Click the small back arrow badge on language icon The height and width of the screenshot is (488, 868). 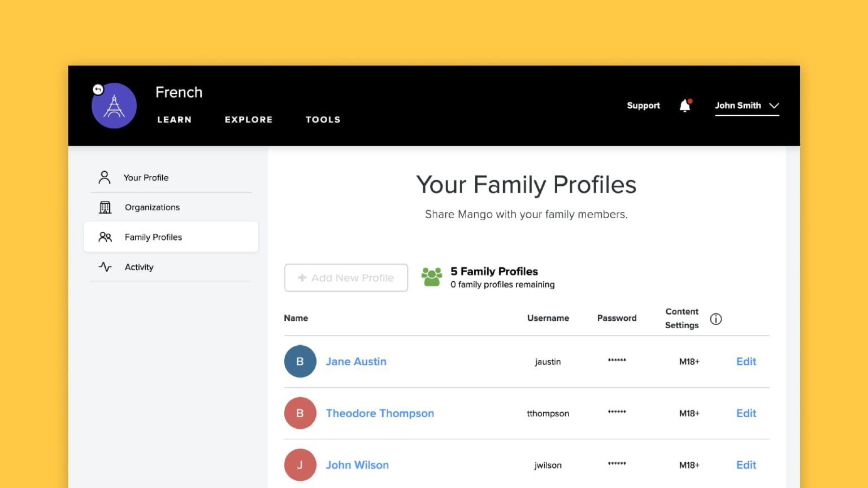[x=98, y=89]
